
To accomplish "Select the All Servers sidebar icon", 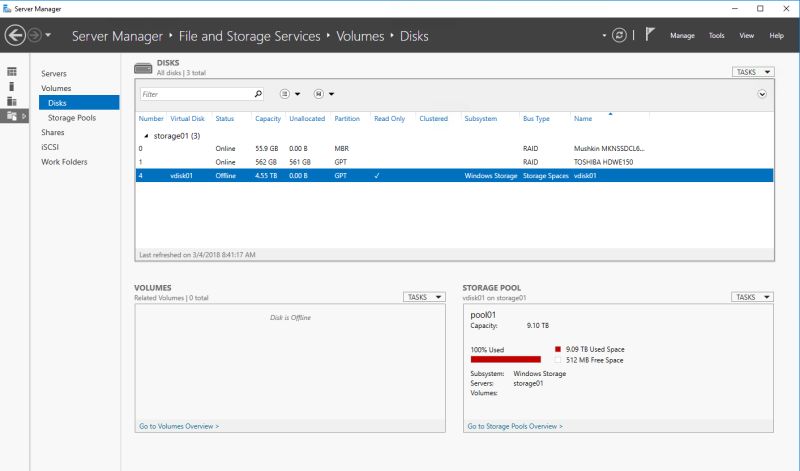I will pyautogui.click(x=12, y=101).
